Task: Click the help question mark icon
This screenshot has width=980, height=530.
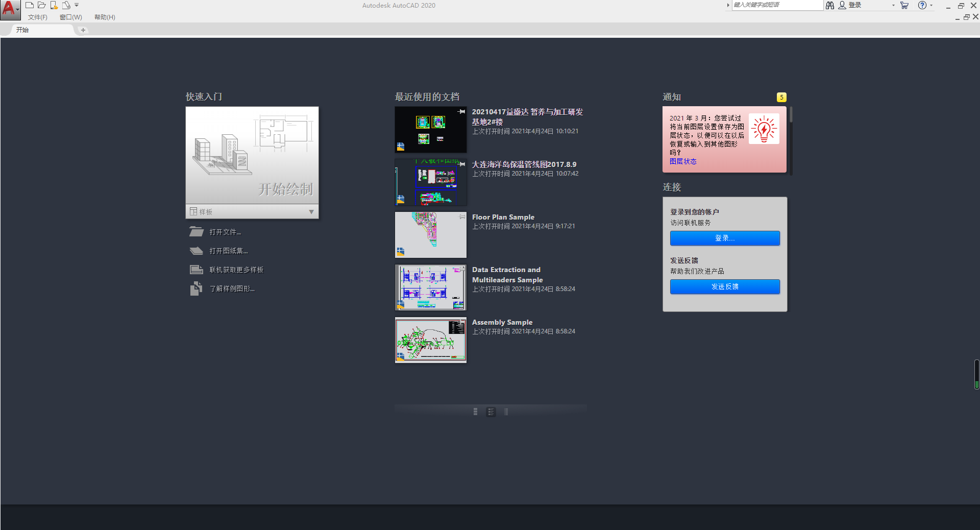Action: pos(922,5)
